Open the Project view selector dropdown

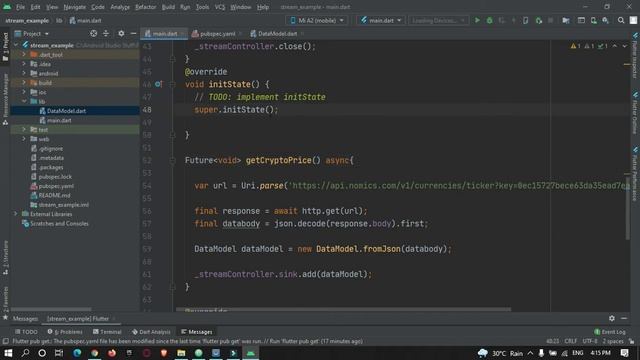point(32,33)
